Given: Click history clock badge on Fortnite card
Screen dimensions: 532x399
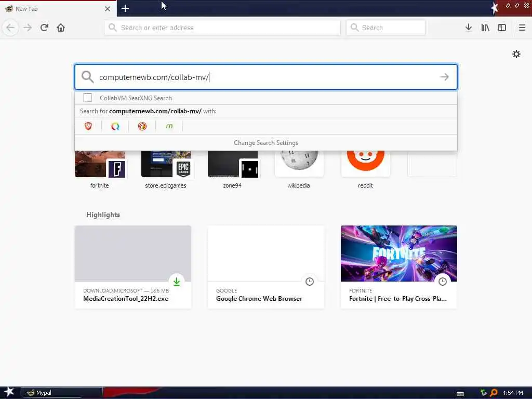Looking at the screenshot, I should pyautogui.click(x=443, y=281).
